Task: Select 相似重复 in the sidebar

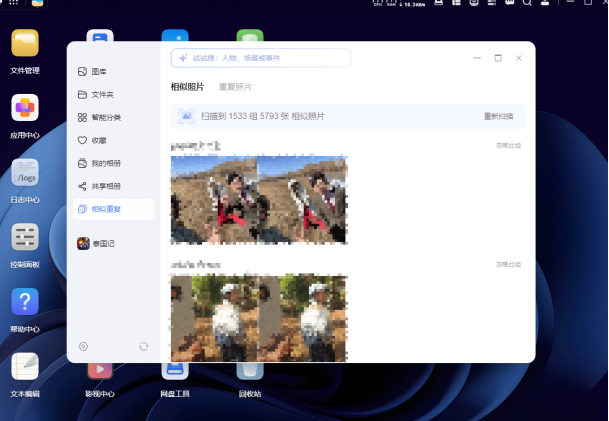Action: 113,209
